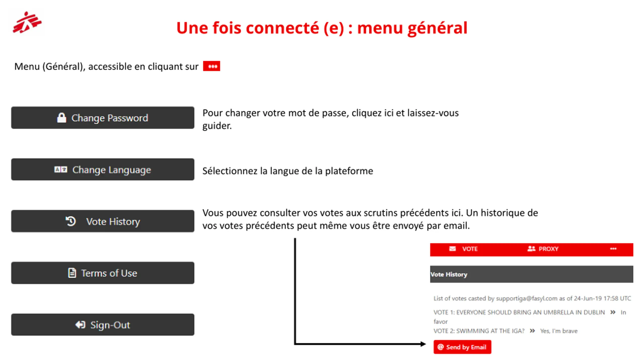Switch to the PROXY tab
This screenshot has width=644, height=362.
click(x=543, y=249)
